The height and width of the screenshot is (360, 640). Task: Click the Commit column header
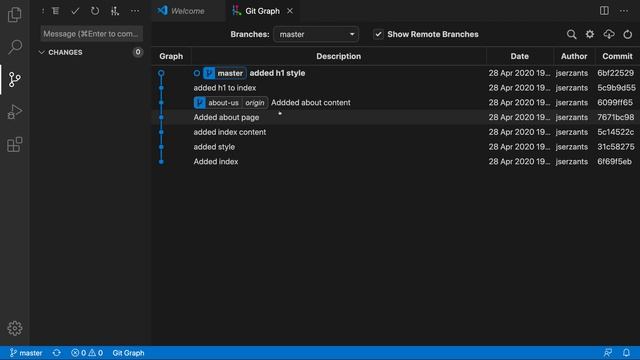(x=617, y=56)
